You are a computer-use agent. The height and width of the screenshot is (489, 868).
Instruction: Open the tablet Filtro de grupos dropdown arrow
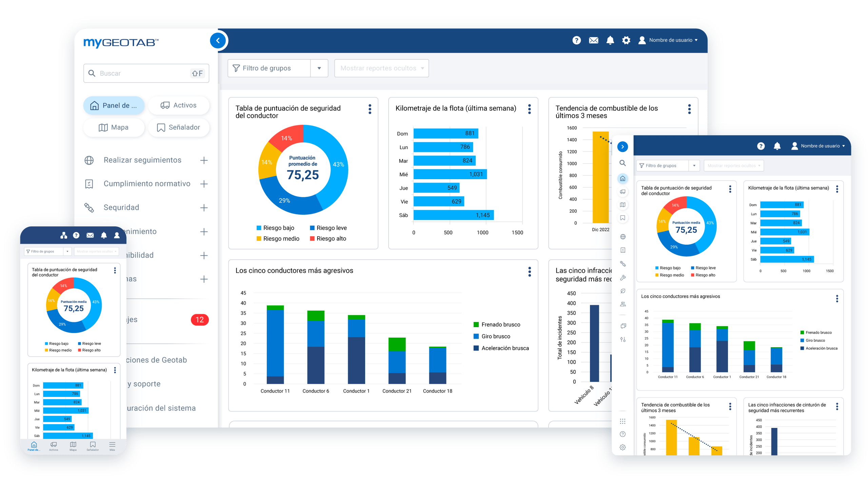pos(694,166)
